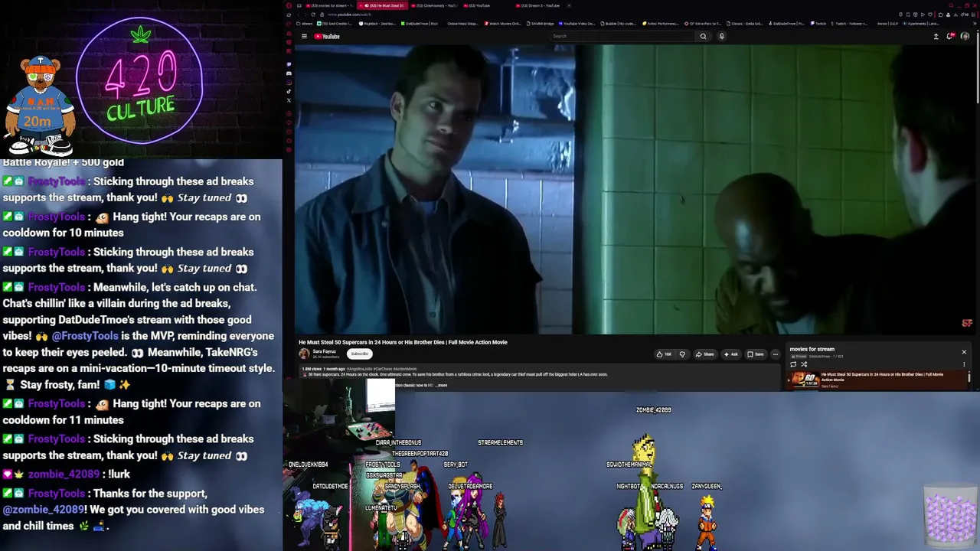The image size is (980, 551).
Task: Open Instagram from the Opera sidebar
Action: click(289, 83)
